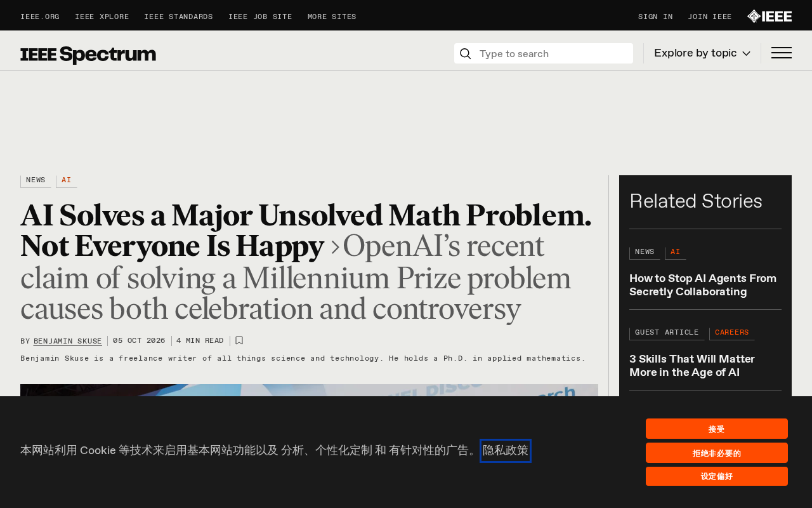Click the 设定偏好 preferences button
The image size is (812, 508).
717,476
